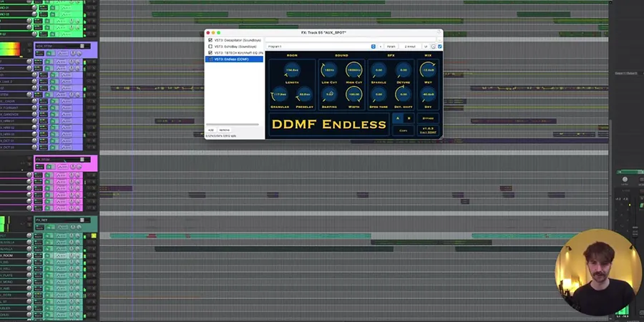Click the Damping knob

[329, 94]
